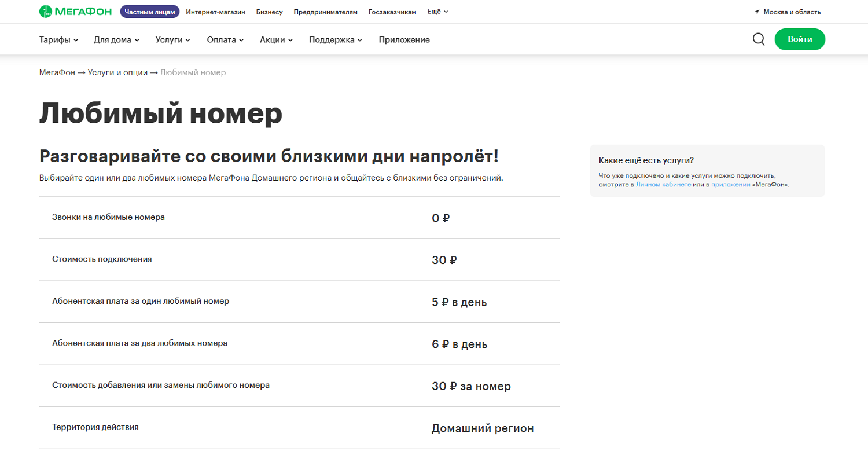Open the Интернет-магазин section
This screenshot has height=455, width=868.
coord(216,12)
